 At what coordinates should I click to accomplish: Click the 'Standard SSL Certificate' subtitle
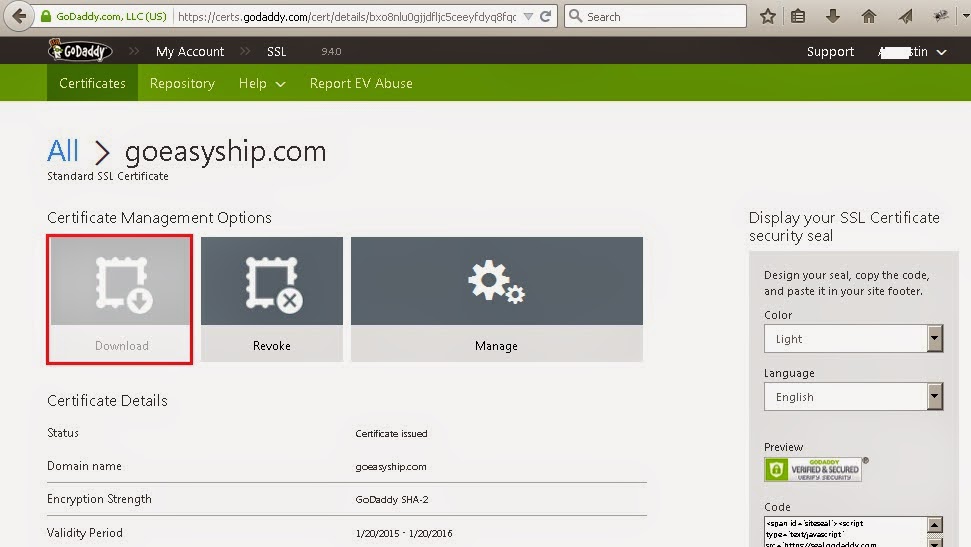pos(108,176)
